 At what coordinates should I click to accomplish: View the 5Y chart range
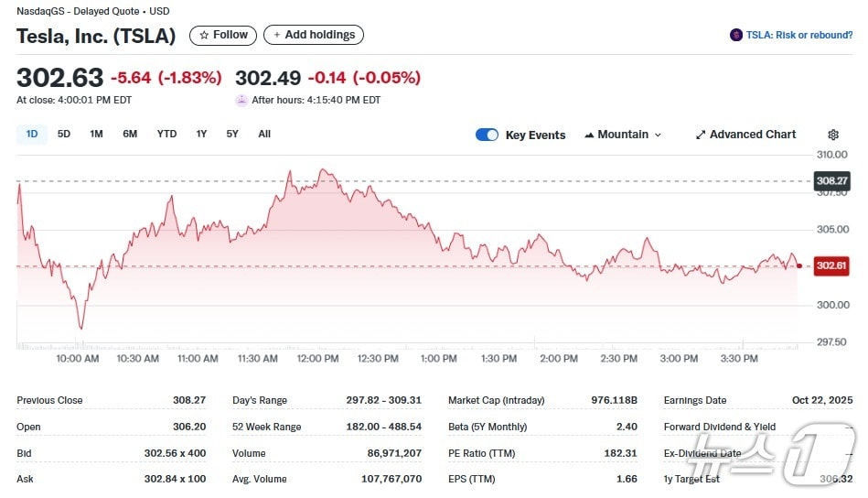232,134
